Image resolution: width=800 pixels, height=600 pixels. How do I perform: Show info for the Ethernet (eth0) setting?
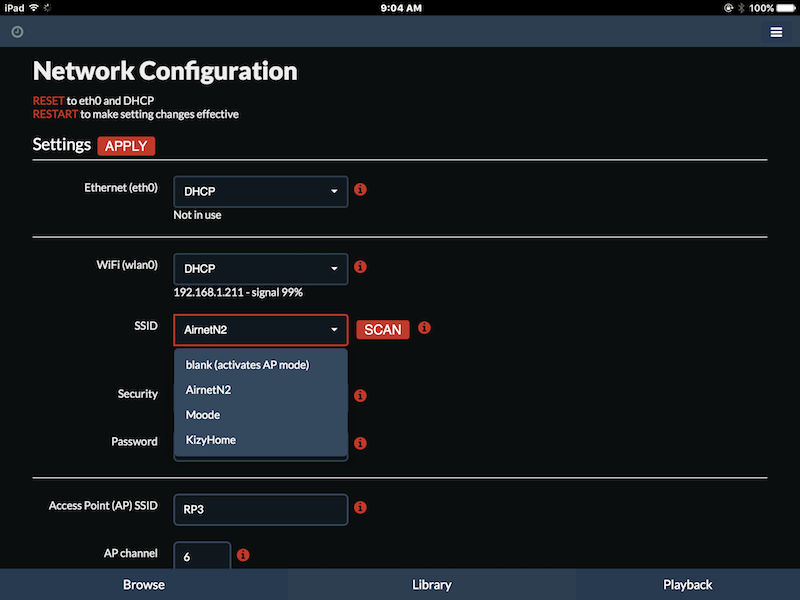pos(360,189)
